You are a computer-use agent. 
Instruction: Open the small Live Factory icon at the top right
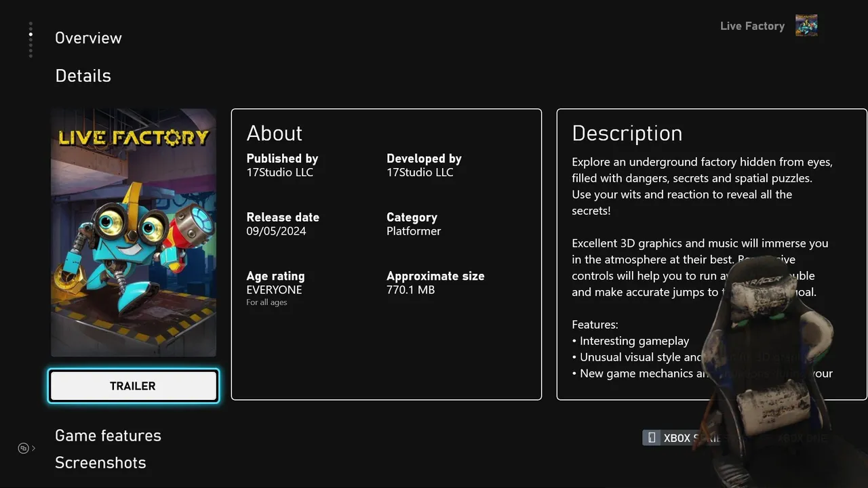point(806,26)
